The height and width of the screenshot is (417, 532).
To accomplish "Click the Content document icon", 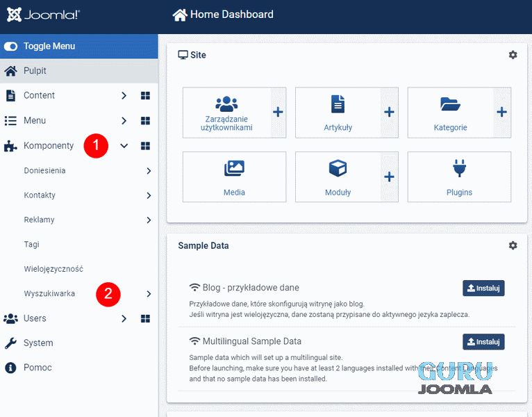I will (10, 96).
